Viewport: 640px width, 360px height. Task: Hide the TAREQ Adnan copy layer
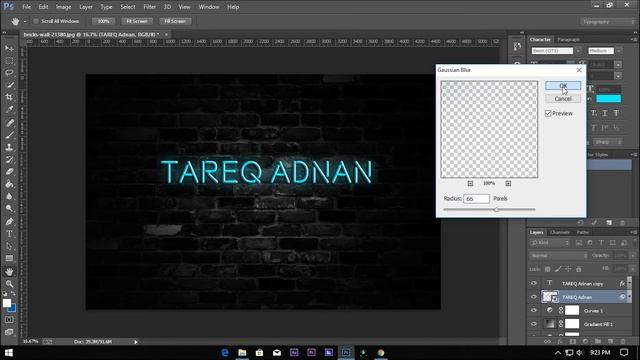[533, 283]
